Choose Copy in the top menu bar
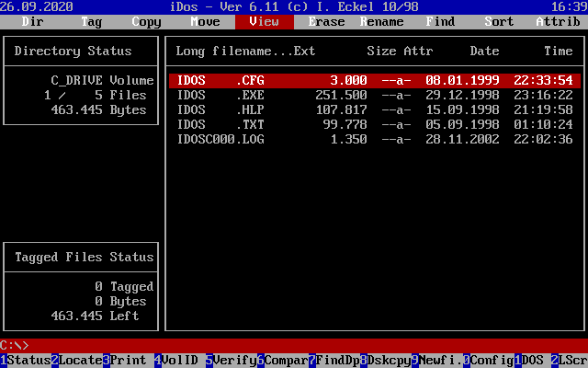The height and width of the screenshot is (368, 588). 146,21
